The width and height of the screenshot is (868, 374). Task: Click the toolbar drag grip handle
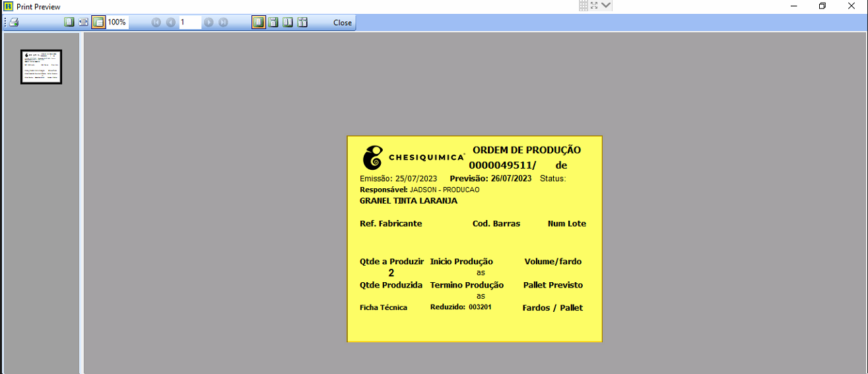[5, 22]
